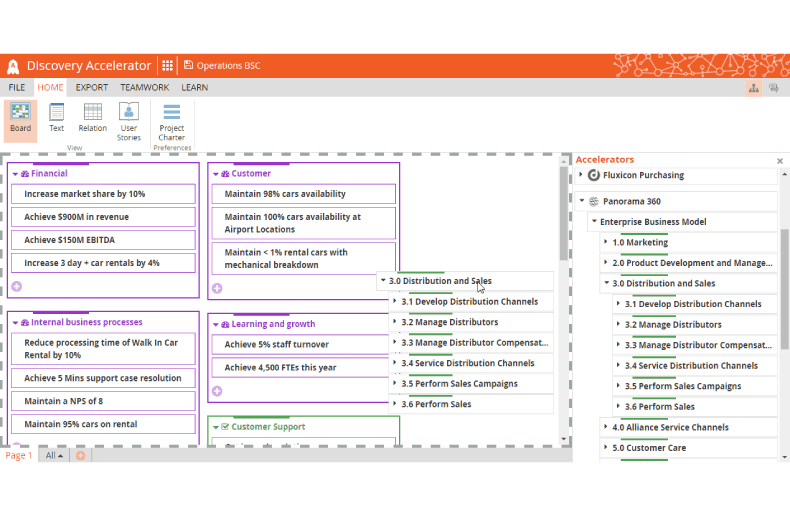The image size is (790, 515).
Task: Open the EXPORT tab
Action: pyautogui.click(x=92, y=88)
